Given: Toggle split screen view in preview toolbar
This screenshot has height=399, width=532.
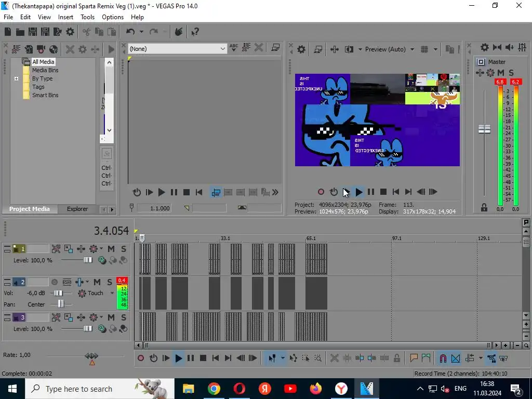Looking at the screenshot, I should [349, 49].
